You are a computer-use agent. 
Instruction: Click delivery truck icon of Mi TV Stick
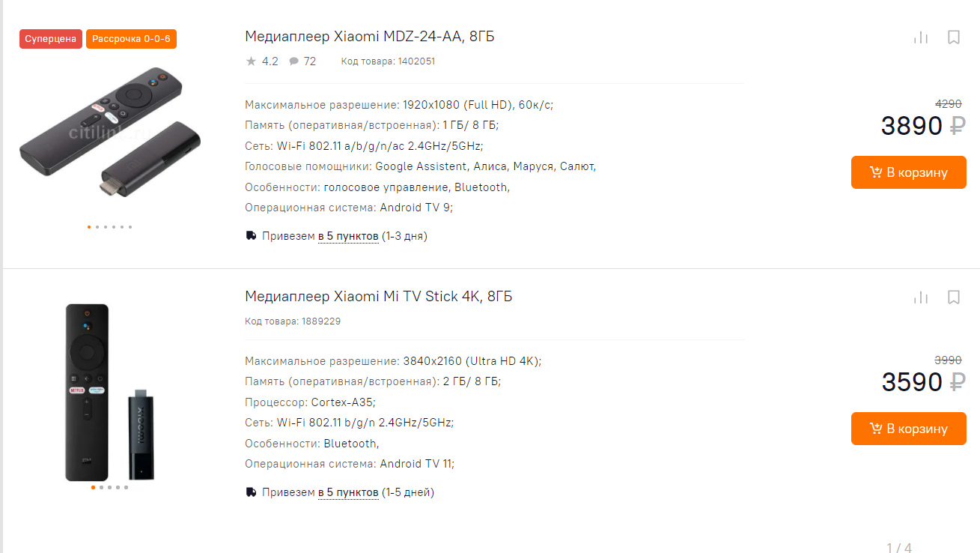tap(251, 492)
